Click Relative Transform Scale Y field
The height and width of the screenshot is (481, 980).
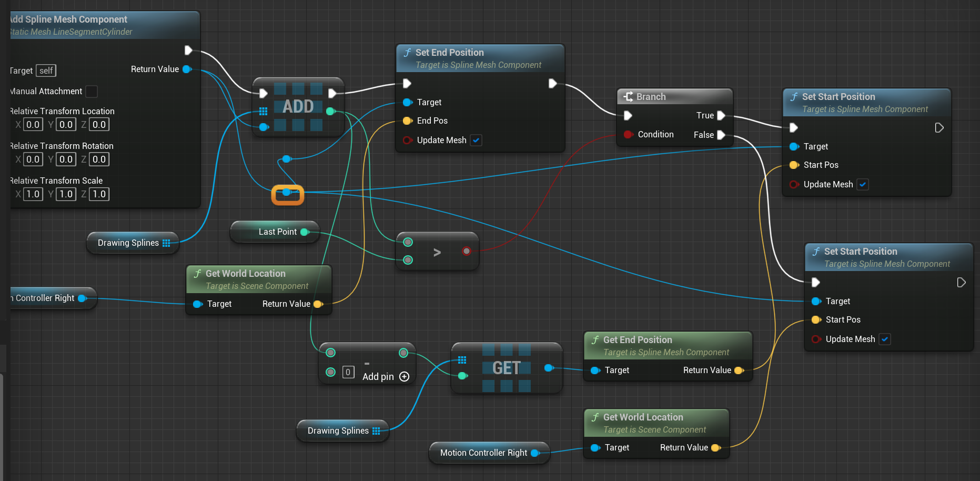pos(66,194)
